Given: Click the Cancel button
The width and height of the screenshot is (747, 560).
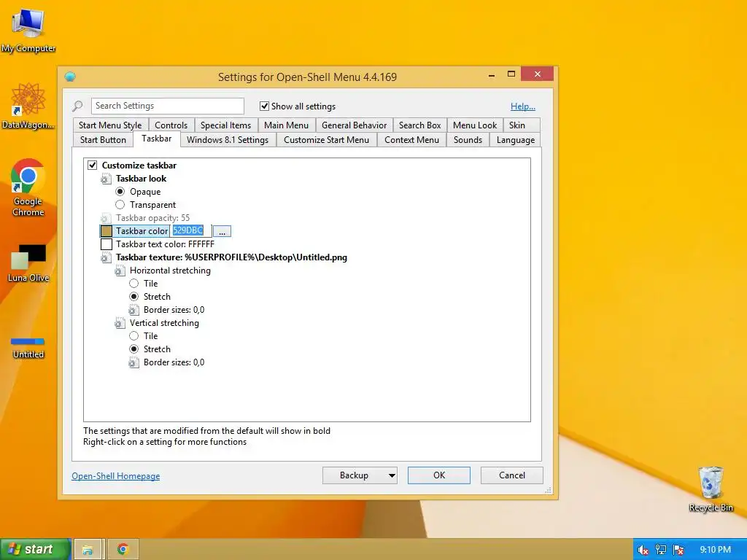Looking at the screenshot, I should click(511, 475).
